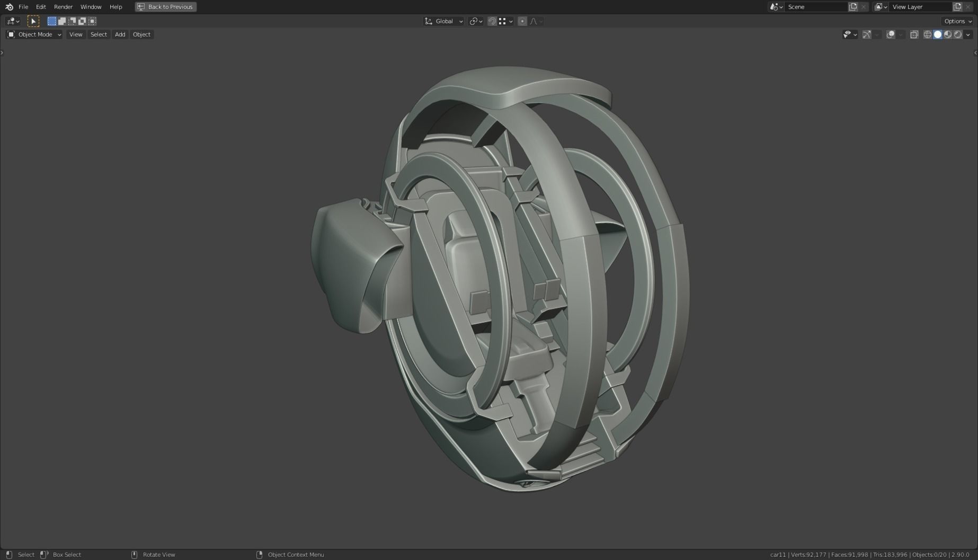Open the Options dropdown
Viewport: 978px width, 560px height.
click(958, 21)
